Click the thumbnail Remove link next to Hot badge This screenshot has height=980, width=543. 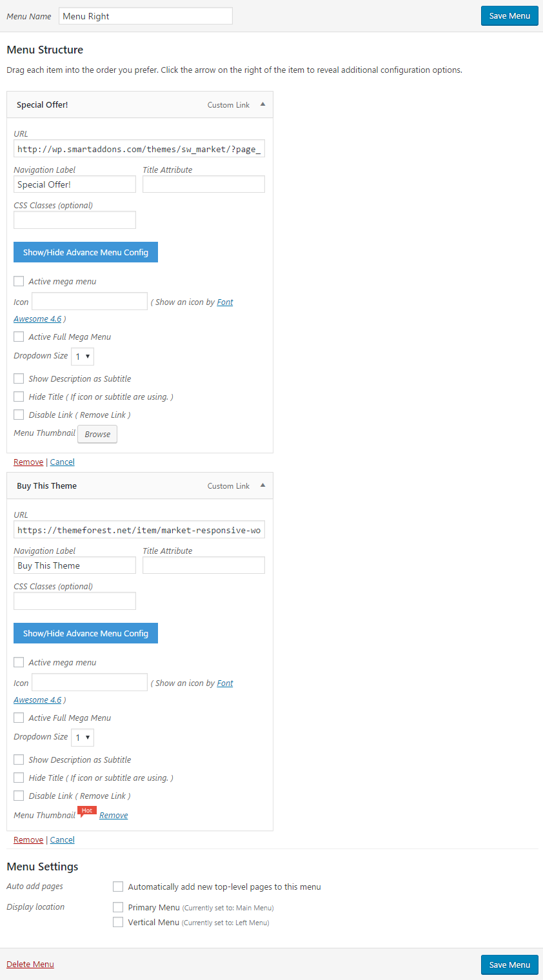[x=114, y=815]
